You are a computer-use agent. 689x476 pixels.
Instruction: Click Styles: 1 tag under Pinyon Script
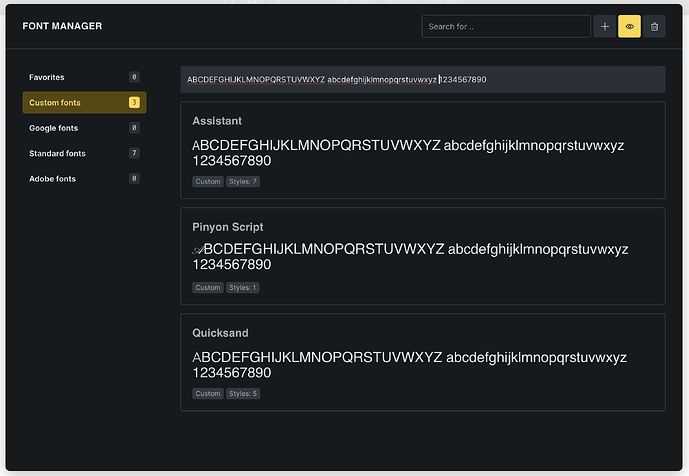pos(243,287)
